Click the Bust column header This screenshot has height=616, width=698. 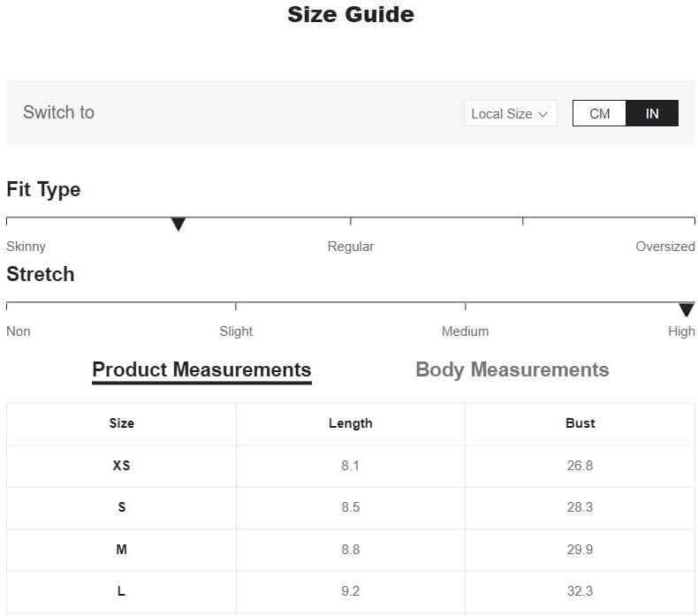click(580, 423)
